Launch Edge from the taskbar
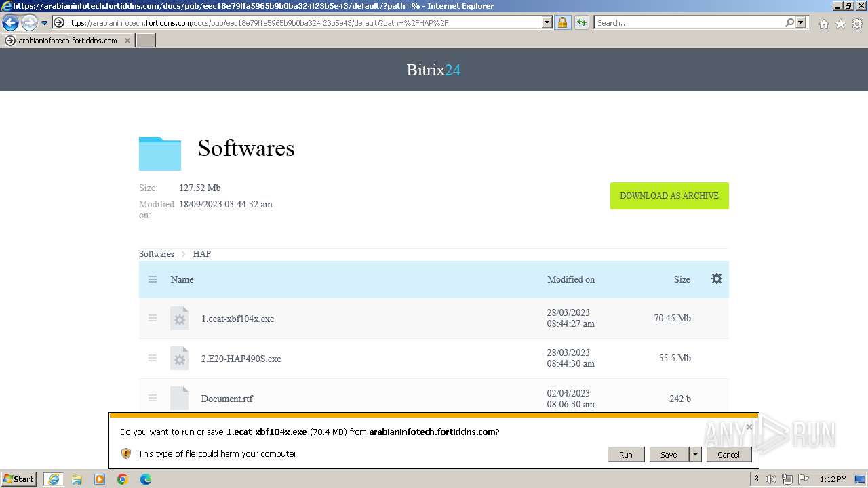The image size is (868, 488). tap(146, 479)
